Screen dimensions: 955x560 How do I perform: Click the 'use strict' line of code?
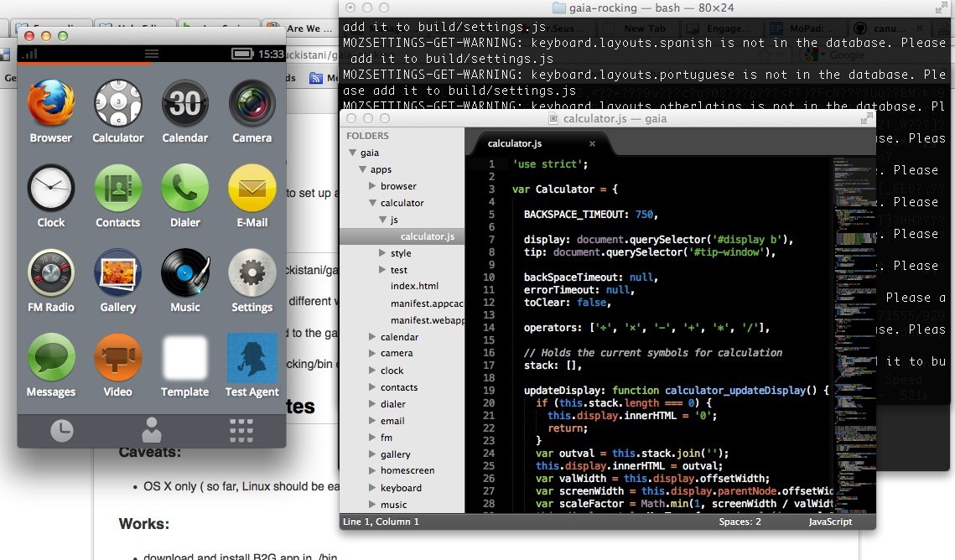551,164
